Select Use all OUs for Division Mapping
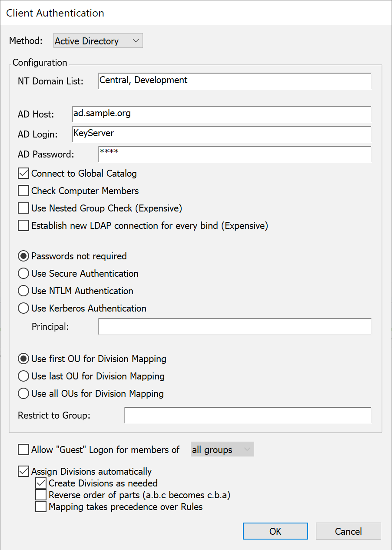The width and height of the screenshot is (392, 550). coord(23,394)
